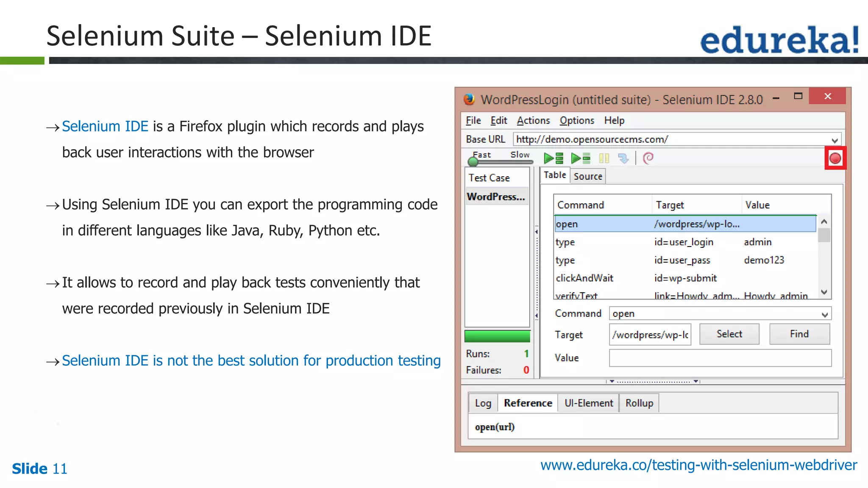Open the File menu
This screenshot has height=488, width=868.
tap(473, 121)
